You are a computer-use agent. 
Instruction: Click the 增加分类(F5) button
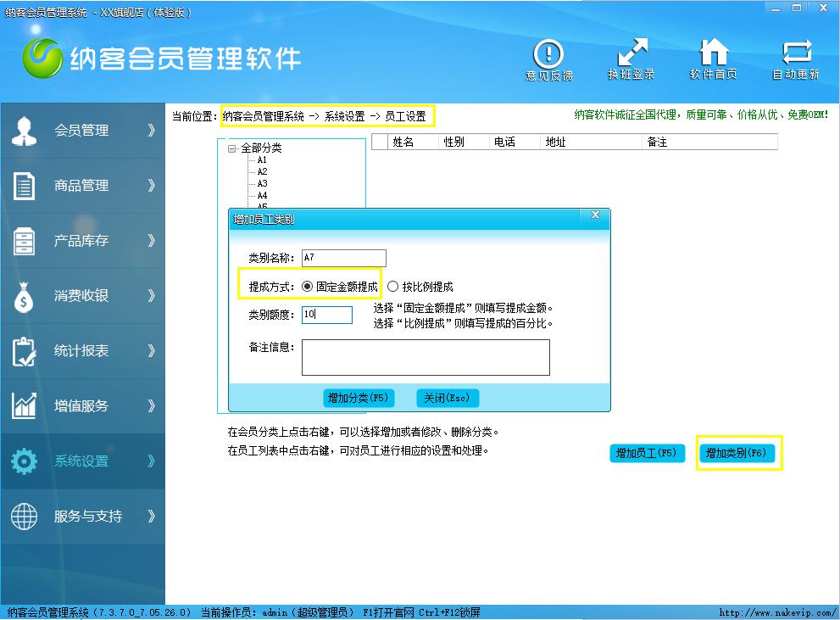click(360, 398)
